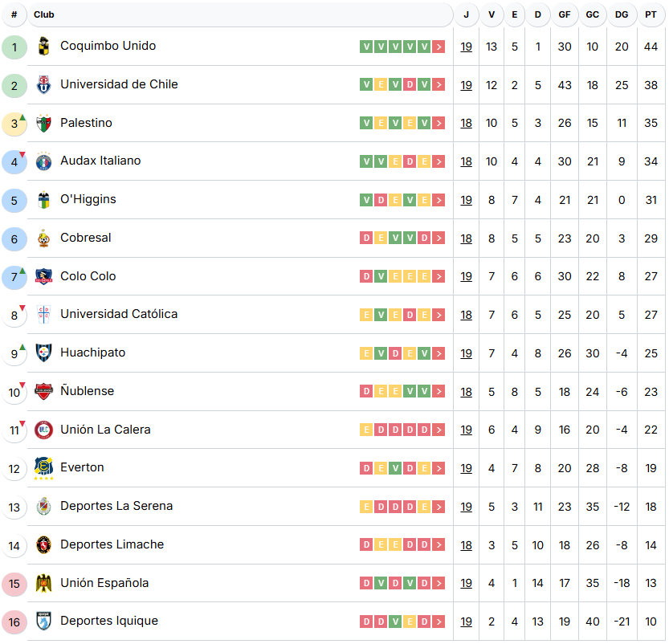Click the Deportes Iquique crest icon
669x644 pixels.
(x=43, y=622)
